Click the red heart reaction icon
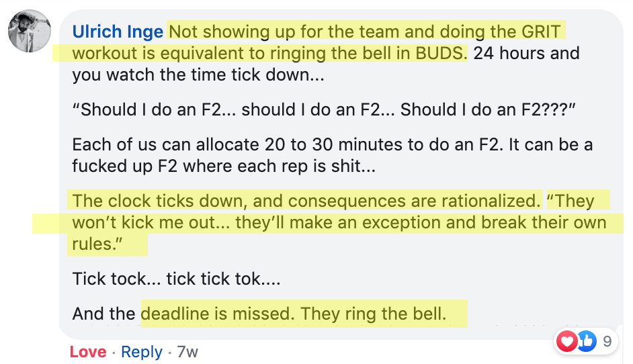 (x=566, y=341)
